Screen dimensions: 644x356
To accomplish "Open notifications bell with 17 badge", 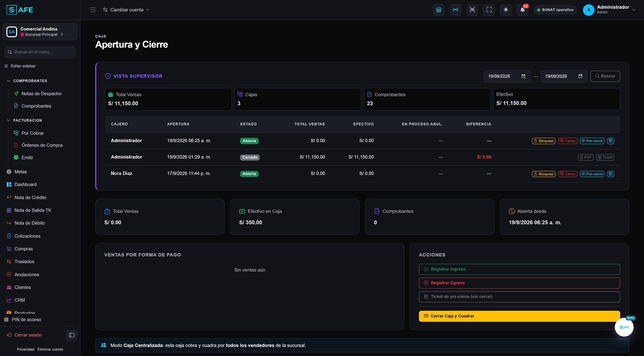I will 523,10.
